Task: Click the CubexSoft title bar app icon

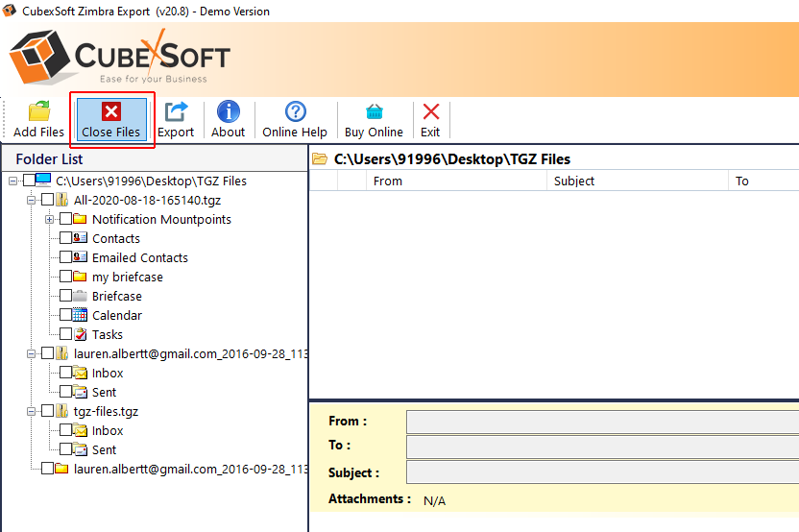Action: [10, 11]
